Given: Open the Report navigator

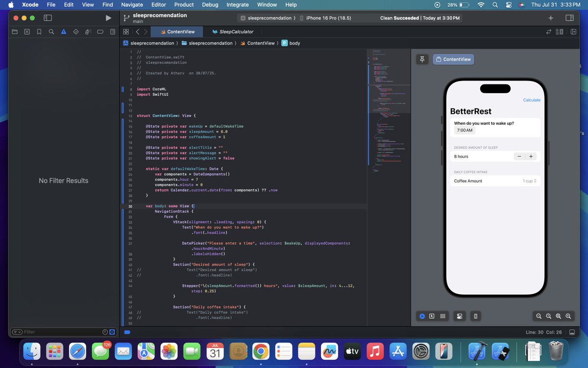Looking at the screenshot, I should [113, 31].
